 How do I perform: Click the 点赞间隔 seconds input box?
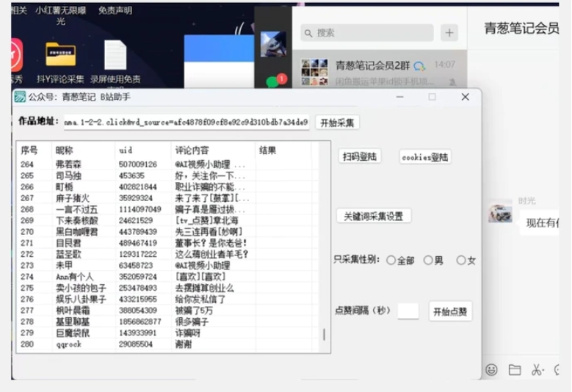408,311
